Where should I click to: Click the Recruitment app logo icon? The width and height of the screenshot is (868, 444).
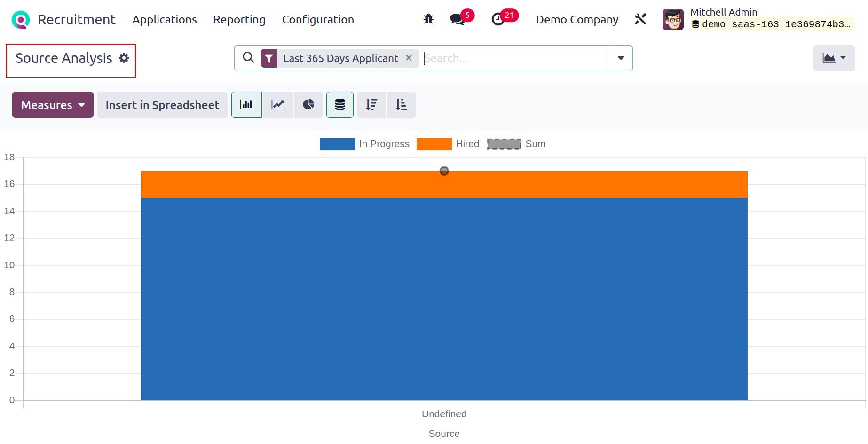point(21,20)
